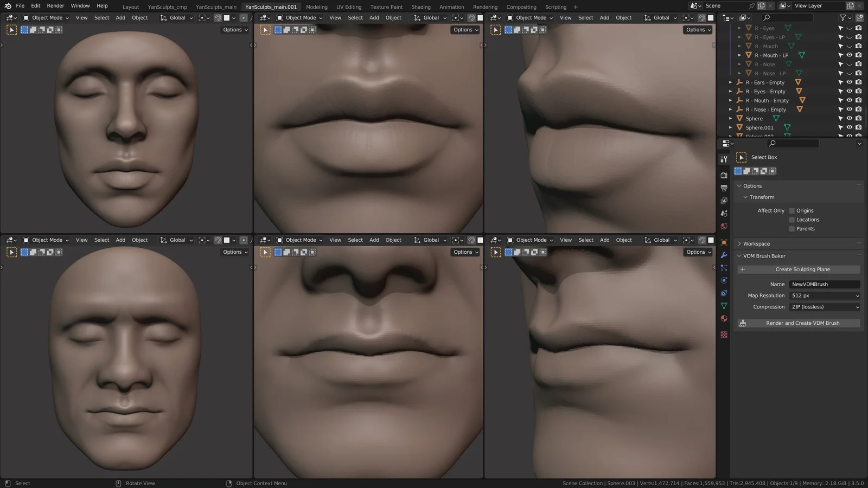Enable the Origins checkbox under Affect Only
Image resolution: width=868 pixels, height=488 pixels.
point(792,210)
